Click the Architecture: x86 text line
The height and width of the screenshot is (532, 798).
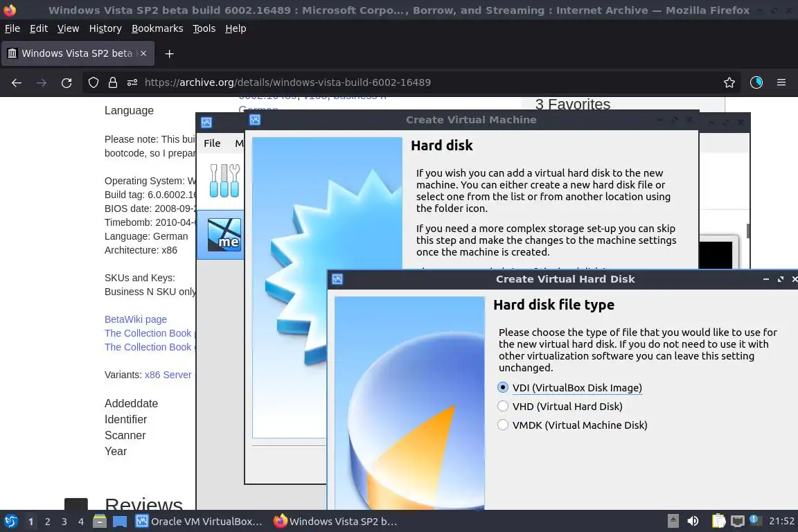pyautogui.click(x=141, y=250)
